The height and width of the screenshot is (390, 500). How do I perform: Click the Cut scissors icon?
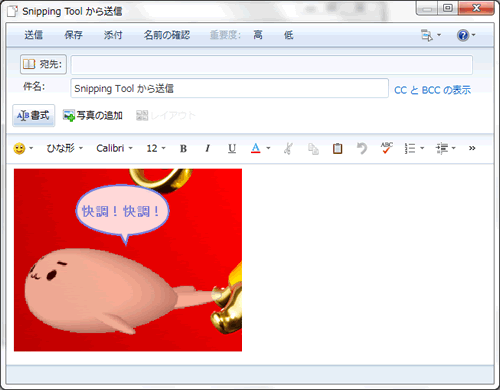click(288, 148)
